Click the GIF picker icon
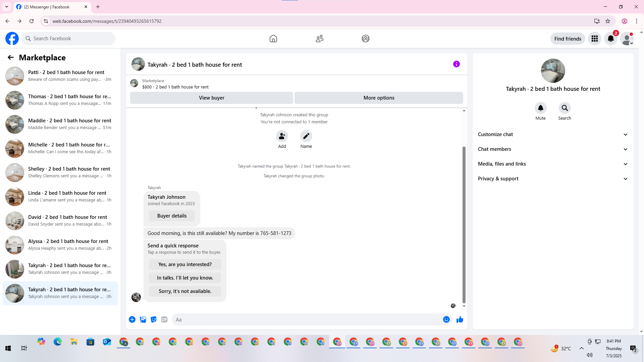Screen dimensions: 644x362 pyautogui.click(x=164, y=319)
